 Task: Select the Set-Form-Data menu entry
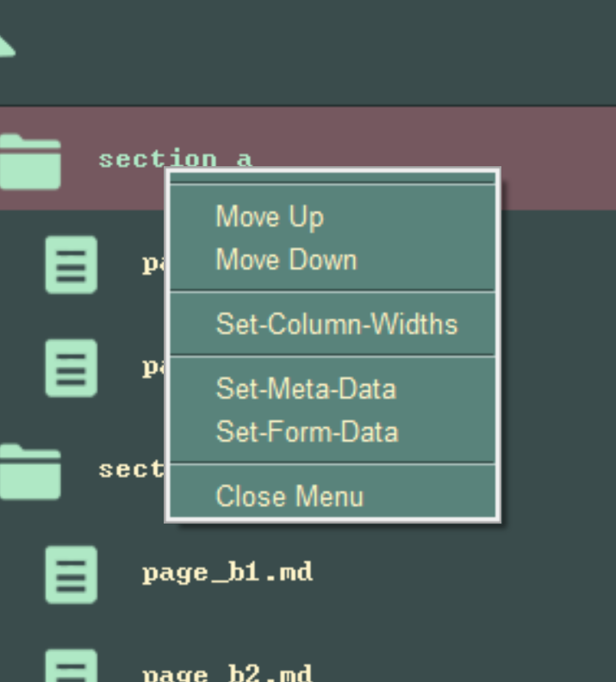[307, 431]
